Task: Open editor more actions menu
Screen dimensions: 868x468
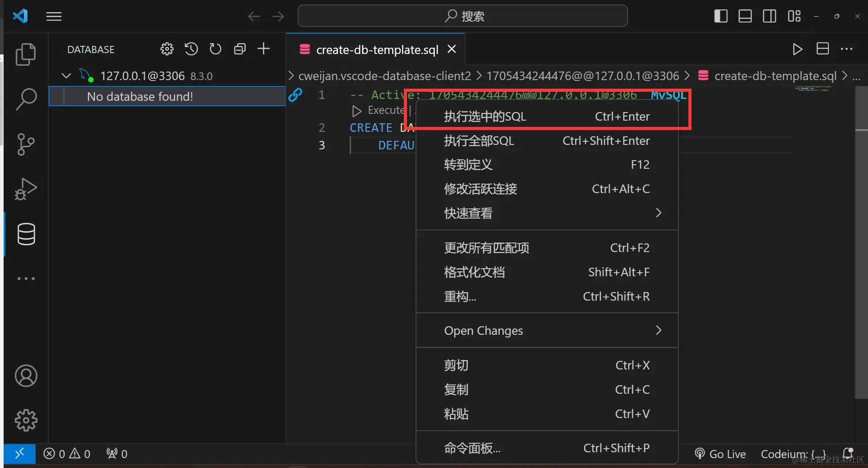Action: point(847,49)
